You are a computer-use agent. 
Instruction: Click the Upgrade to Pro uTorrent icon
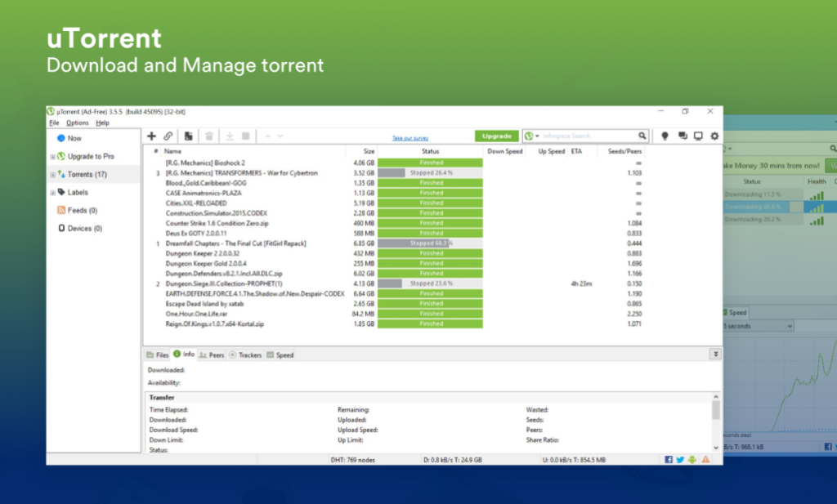[x=61, y=156]
